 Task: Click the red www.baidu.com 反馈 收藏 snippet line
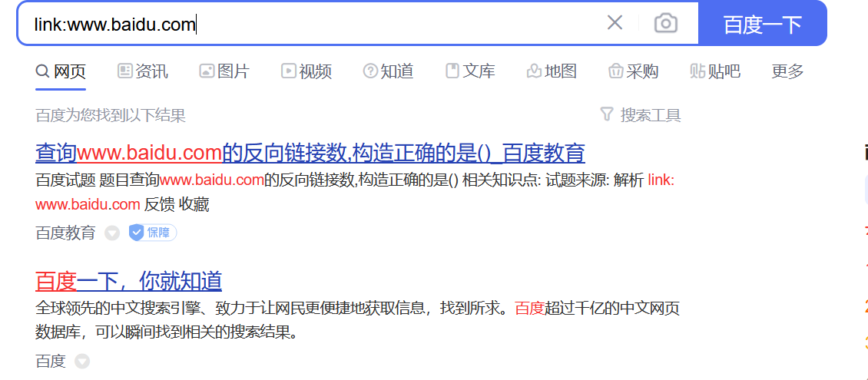[122, 205]
